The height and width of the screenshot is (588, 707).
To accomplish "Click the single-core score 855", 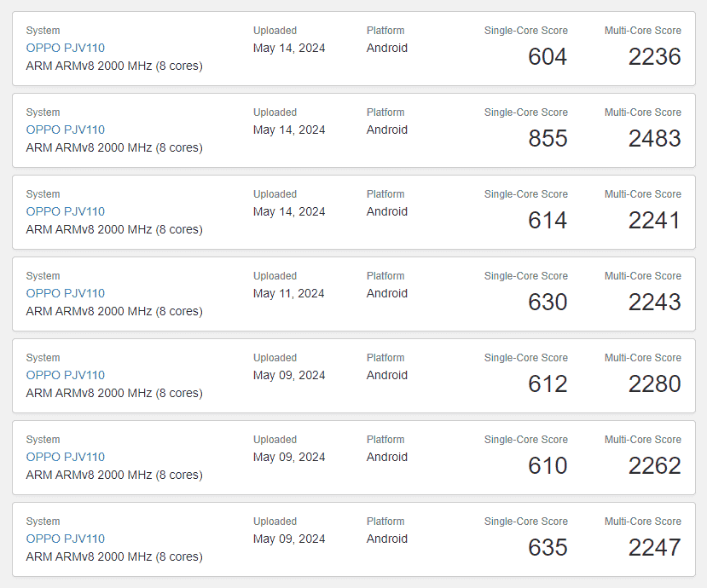I will pyautogui.click(x=548, y=139).
